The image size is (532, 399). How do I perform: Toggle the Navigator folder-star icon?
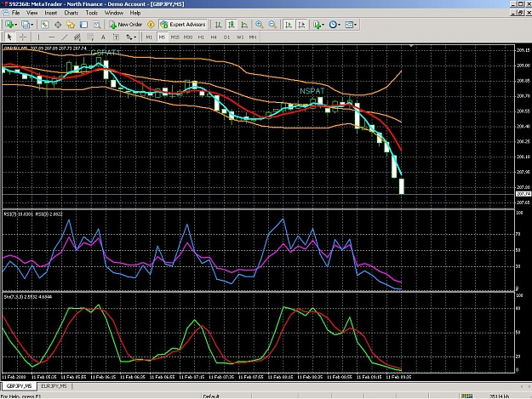(71, 25)
